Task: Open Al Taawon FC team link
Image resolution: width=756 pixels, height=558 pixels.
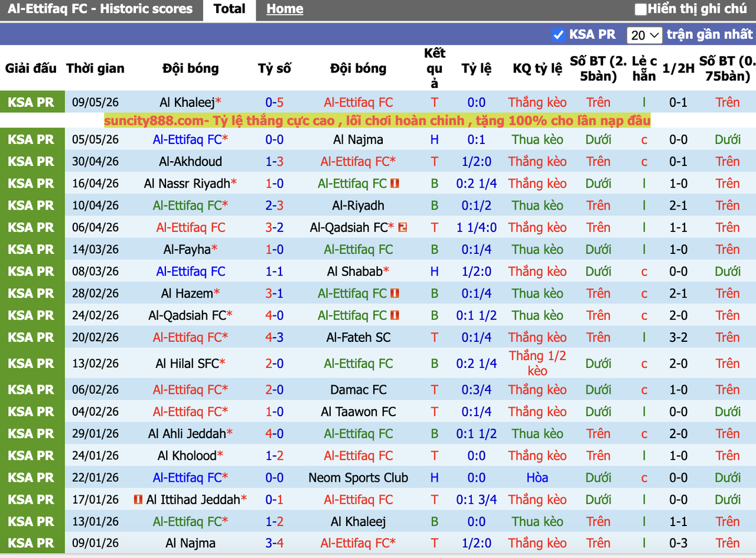Action: click(358, 412)
